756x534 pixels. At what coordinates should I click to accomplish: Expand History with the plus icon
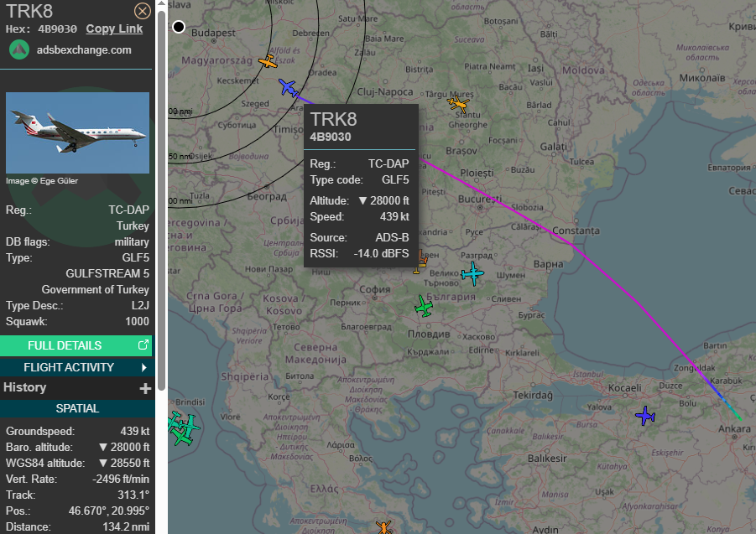(x=145, y=388)
